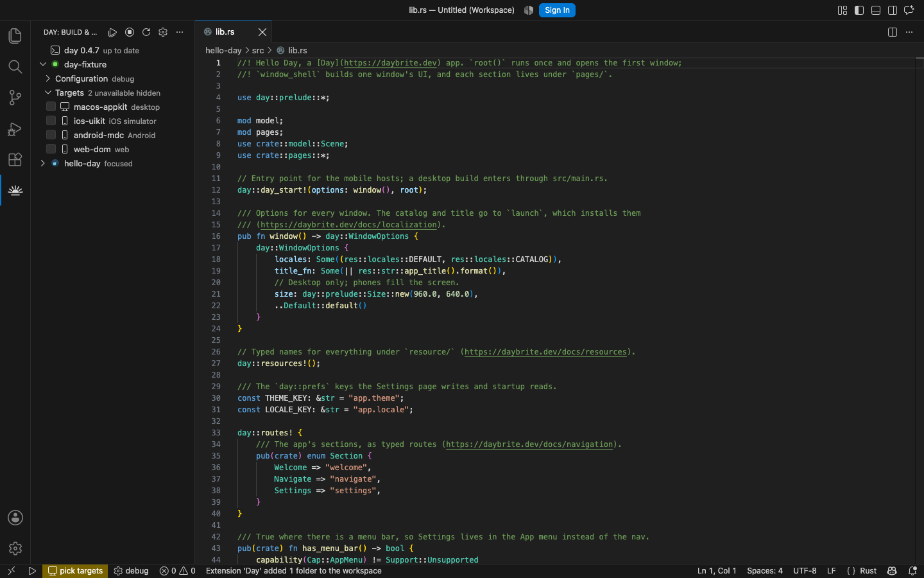924x578 pixels.
Task: Open errors and warnings counter in status bar
Action: click(177, 571)
